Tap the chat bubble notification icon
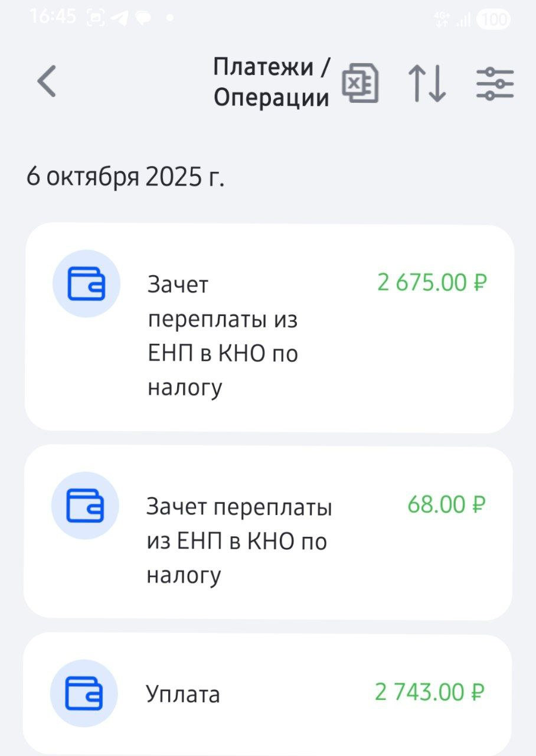The height and width of the screenshot is (756, 536). 143,18
